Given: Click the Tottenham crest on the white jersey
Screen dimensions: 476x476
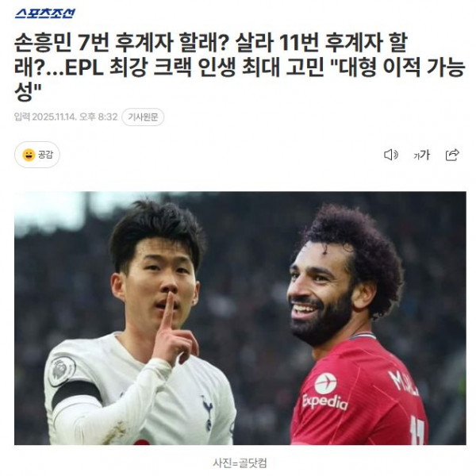Looking at the screenshot, I should pos(207,413).
